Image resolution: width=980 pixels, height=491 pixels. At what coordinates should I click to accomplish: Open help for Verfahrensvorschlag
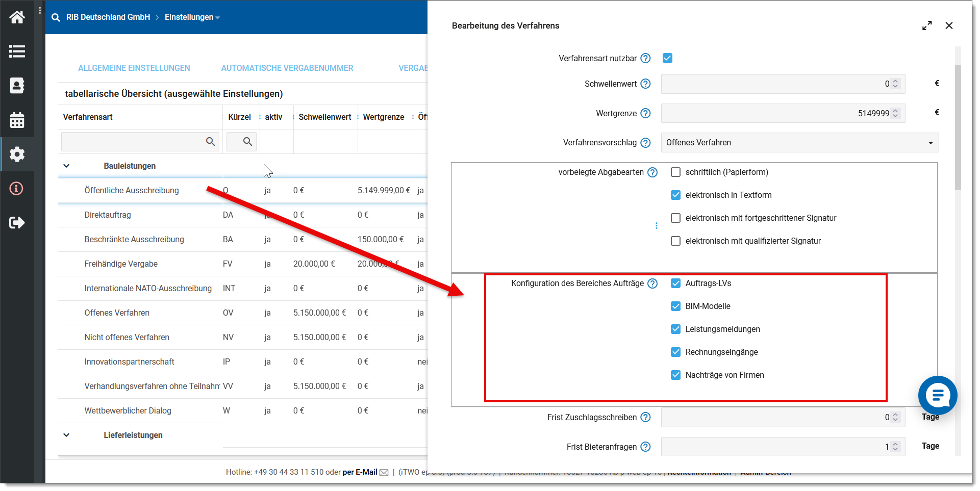pyautogui.click(x=645, y=143)
